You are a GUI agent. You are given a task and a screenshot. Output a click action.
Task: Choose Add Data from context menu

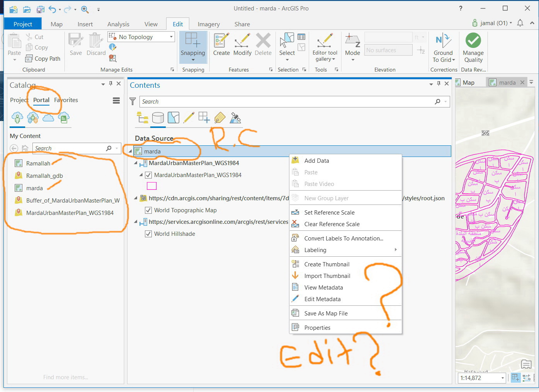coord(345,160)
